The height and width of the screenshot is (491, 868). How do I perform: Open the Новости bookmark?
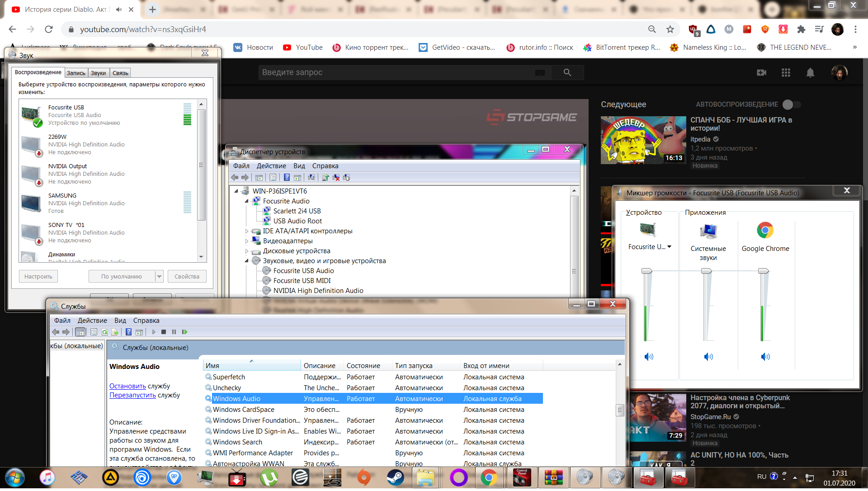[x=253, y=47]
